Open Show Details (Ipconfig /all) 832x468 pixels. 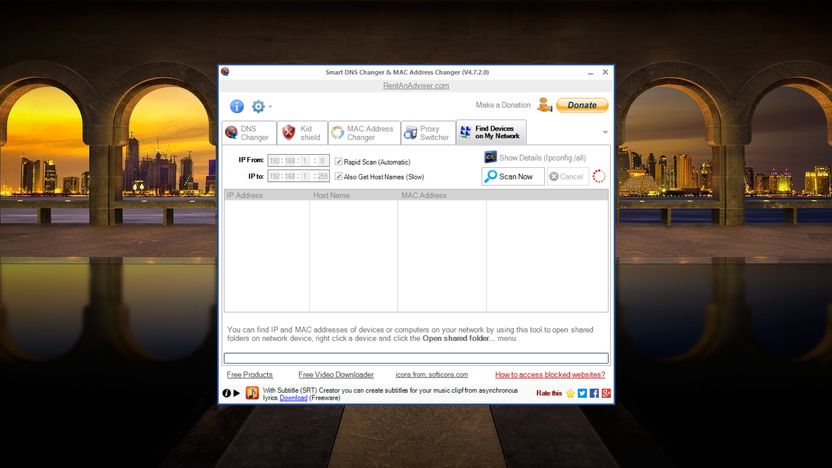542,158
